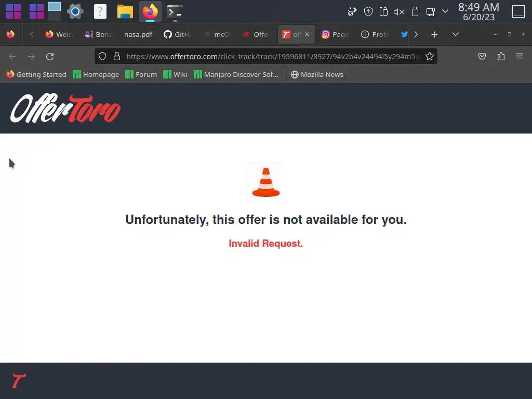532x399 pixels.
Task: Open the Wiki bookmark
Action: (x=175, y=74)
